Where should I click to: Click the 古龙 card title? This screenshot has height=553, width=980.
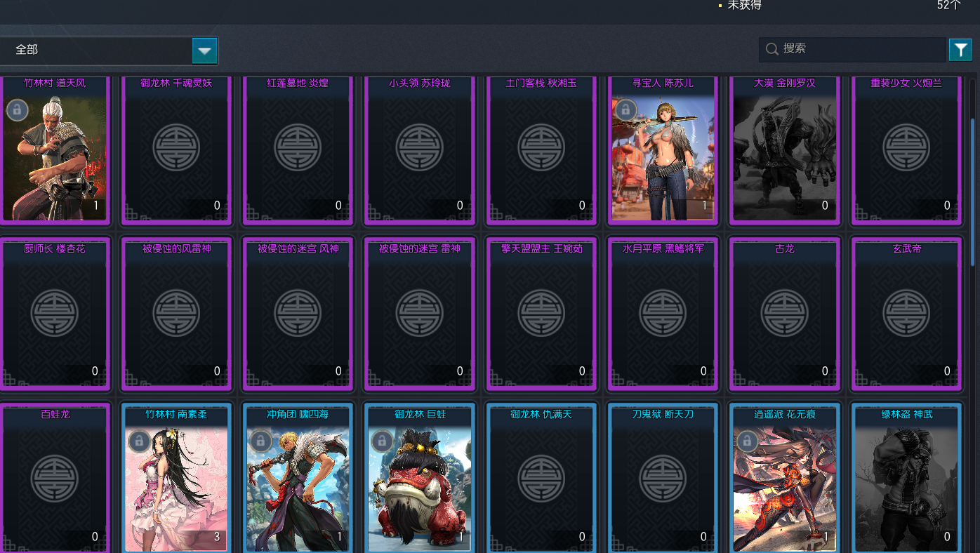coord(785,248)
